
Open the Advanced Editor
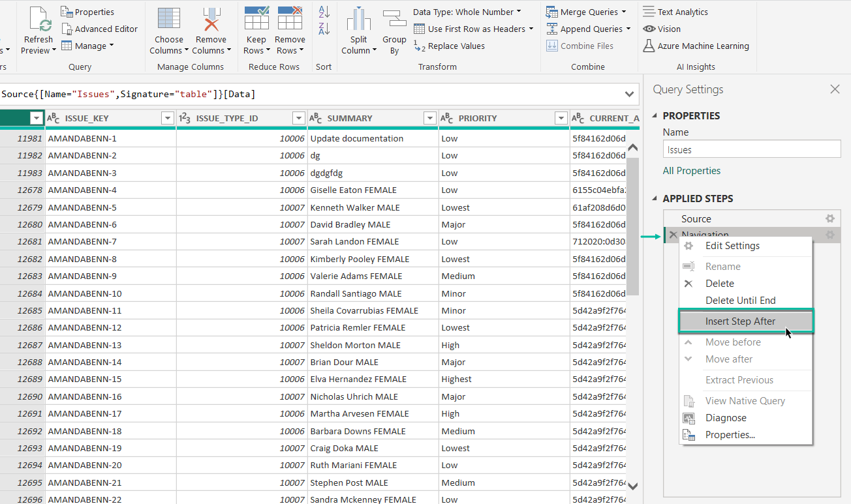(x=99, y=29)
